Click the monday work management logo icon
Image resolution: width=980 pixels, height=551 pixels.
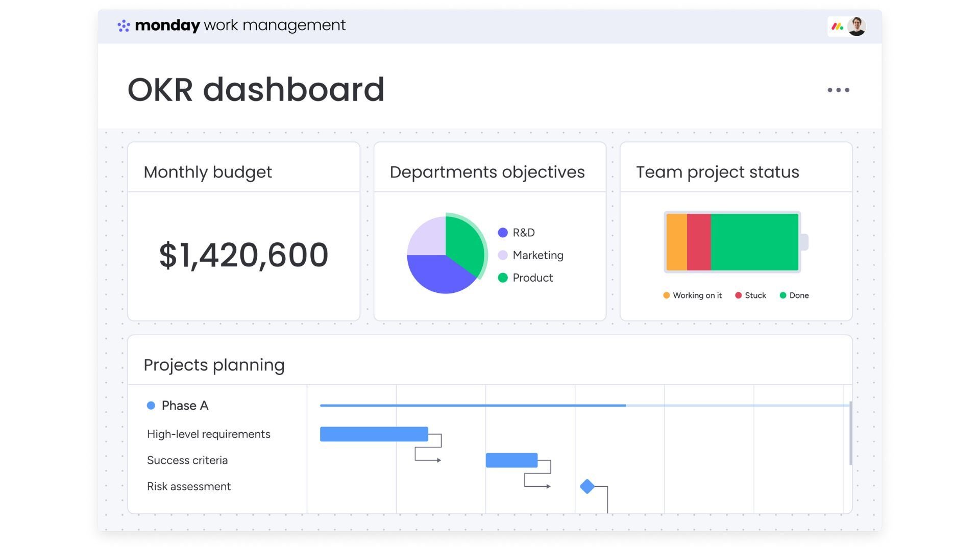tap(123, 25)
